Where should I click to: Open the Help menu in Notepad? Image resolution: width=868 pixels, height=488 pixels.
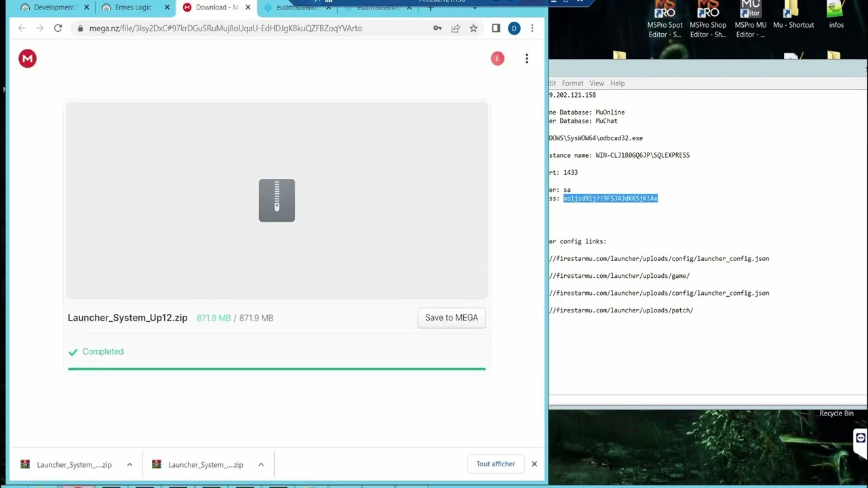click(x=617, y=83)
